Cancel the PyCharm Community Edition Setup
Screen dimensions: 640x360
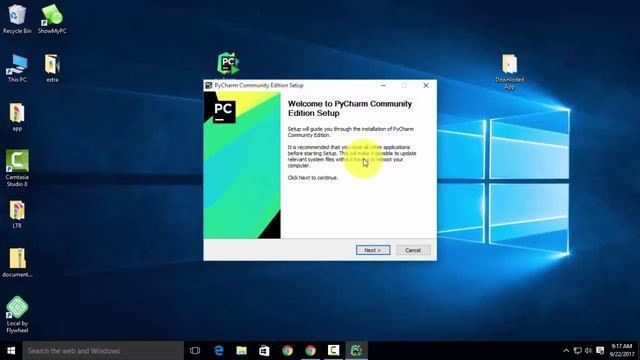click(413, 250)
